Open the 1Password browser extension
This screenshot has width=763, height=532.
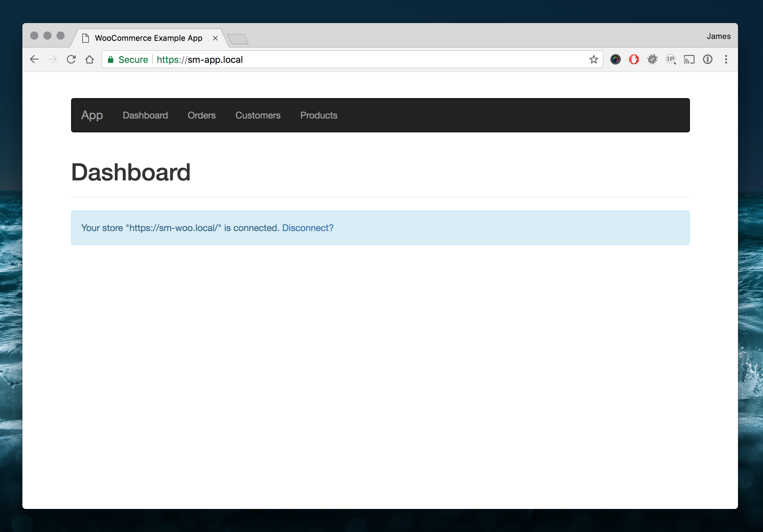[x=708, y=59]
